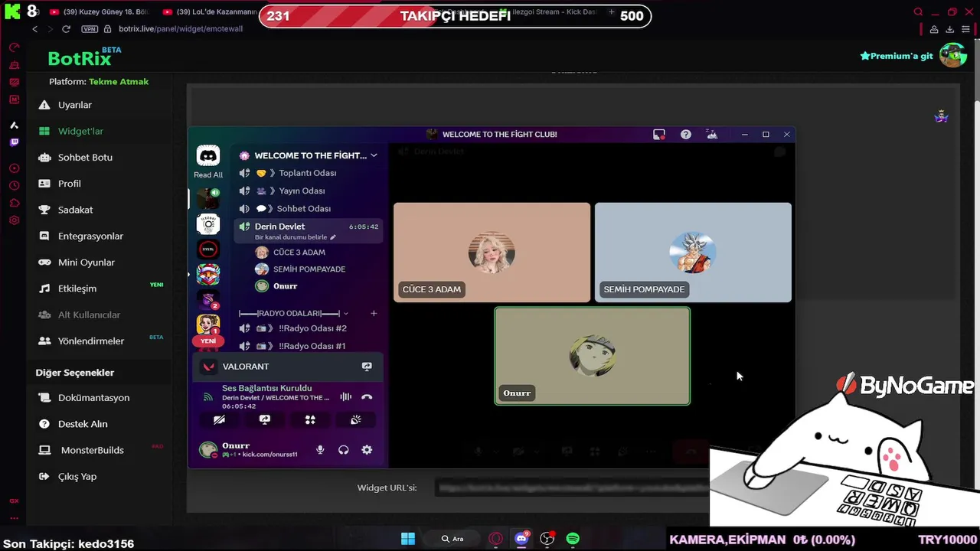980x551 pixels.
Task: Open the Dokümantasyon link
Action: [x=93, y=398]
